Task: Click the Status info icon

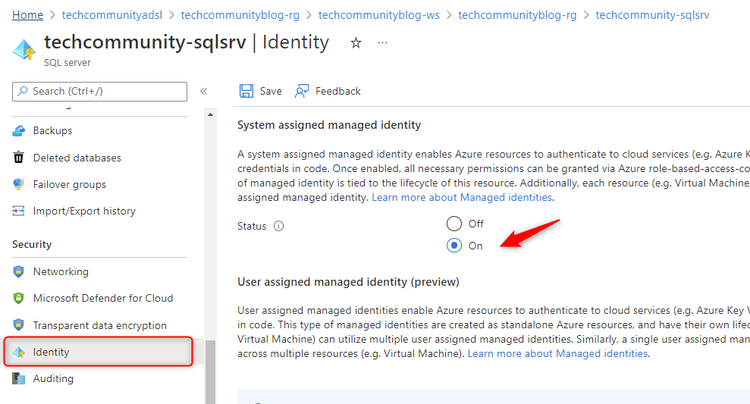Action: [x=278, y=226]
